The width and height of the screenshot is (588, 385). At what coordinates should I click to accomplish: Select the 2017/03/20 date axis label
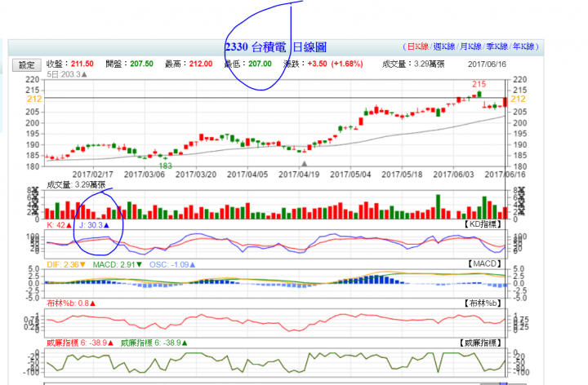coord(196,175)
